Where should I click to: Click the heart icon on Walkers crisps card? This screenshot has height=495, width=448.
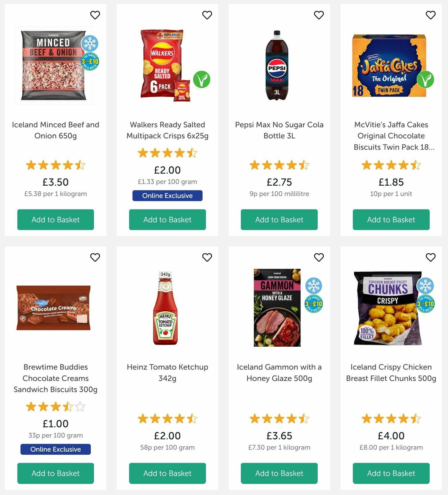pyautogui.click(x=207, y=15)
